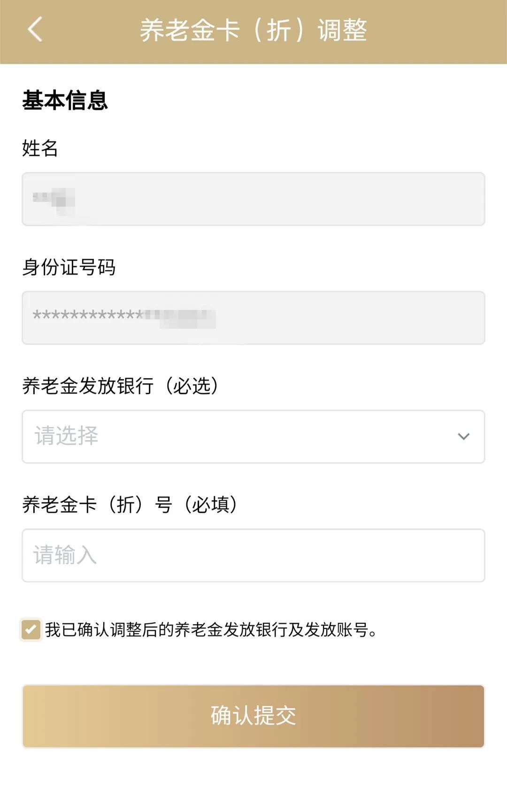Click the gold header bar right of title
Image resolution: width=507 pixels, height=812 pixels.
point(437,31)
